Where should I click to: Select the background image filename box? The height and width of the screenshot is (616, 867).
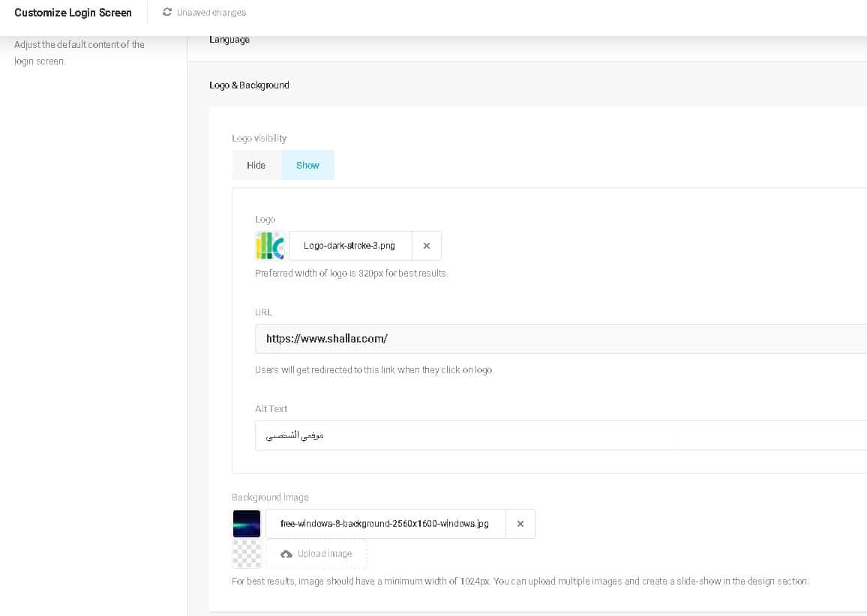[385, 524]
